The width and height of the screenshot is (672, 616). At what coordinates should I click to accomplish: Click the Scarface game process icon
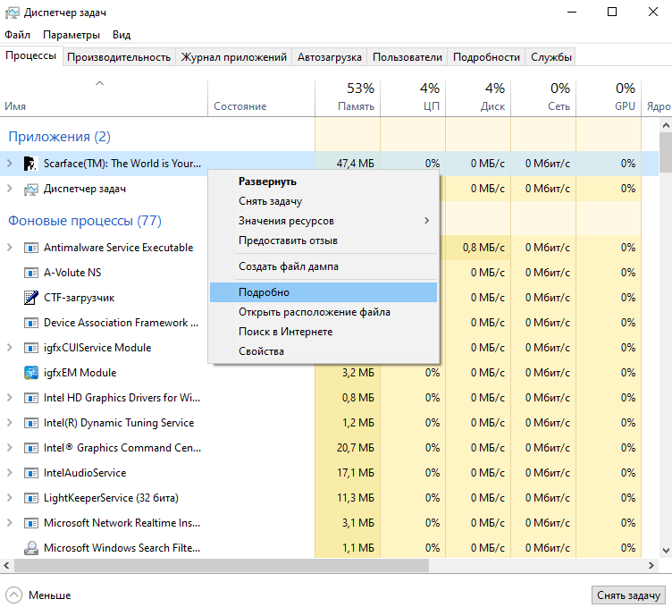click(x=30, y=164)
